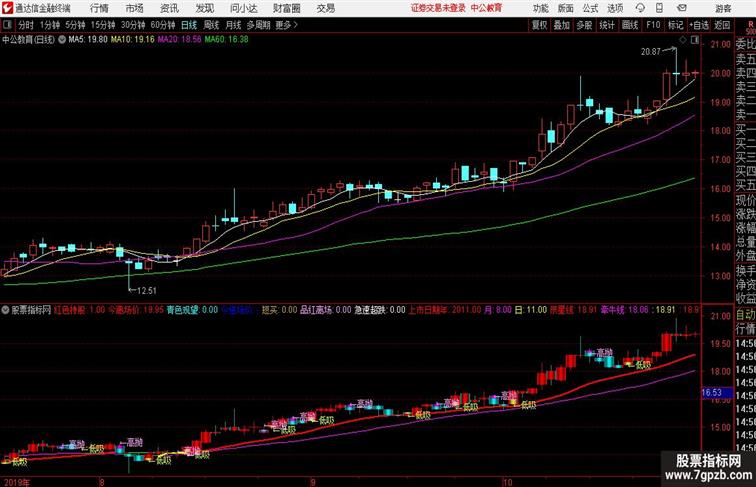The image size is (756, 487).
Task: Open the 版面 menu
Action: pos(565,8)
